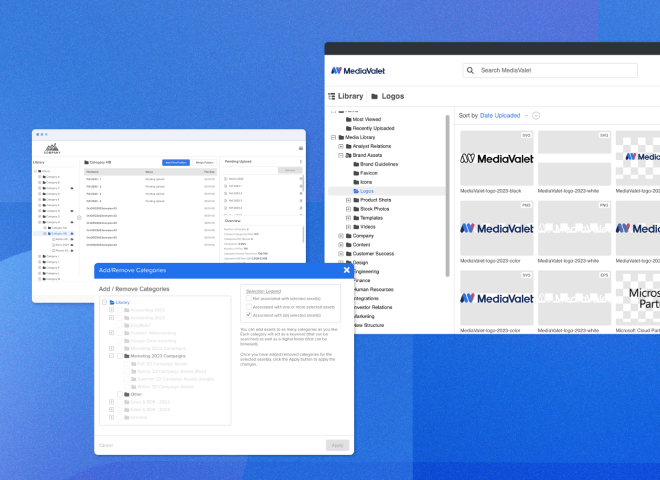Click the gray button under Pending Upload

(290, 170)
